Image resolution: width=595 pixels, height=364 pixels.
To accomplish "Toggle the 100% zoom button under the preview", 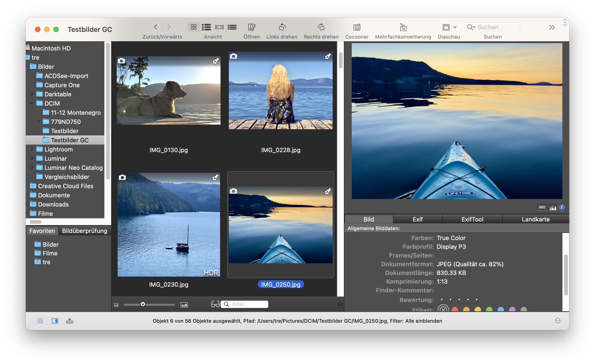I will click(x=542, y=207).
